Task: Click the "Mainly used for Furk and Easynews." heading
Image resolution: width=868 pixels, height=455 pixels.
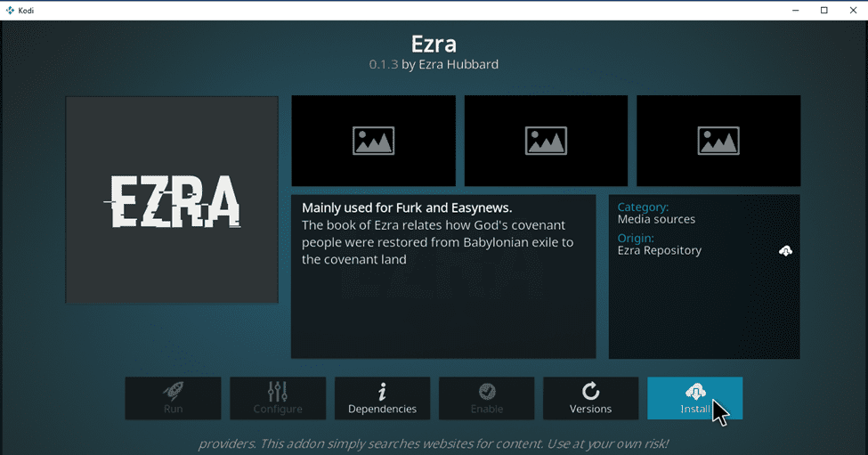Action: 407,207
